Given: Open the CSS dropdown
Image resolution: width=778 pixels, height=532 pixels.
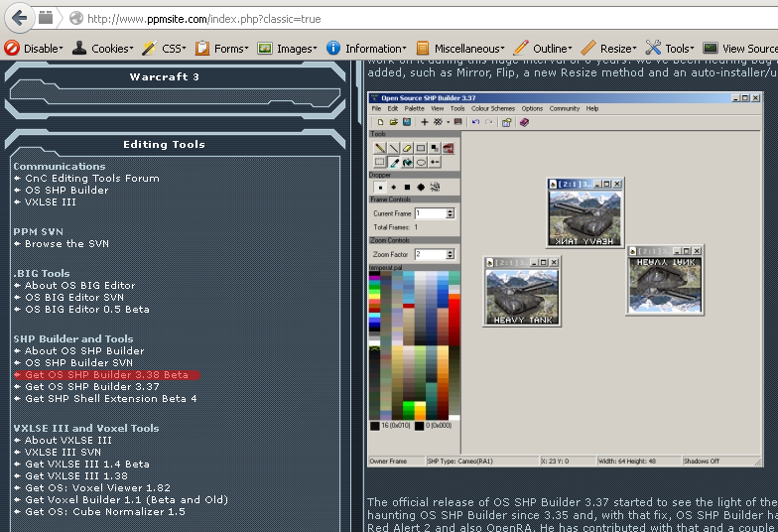Looking at the screenshot, I should [x=164, y=48].
